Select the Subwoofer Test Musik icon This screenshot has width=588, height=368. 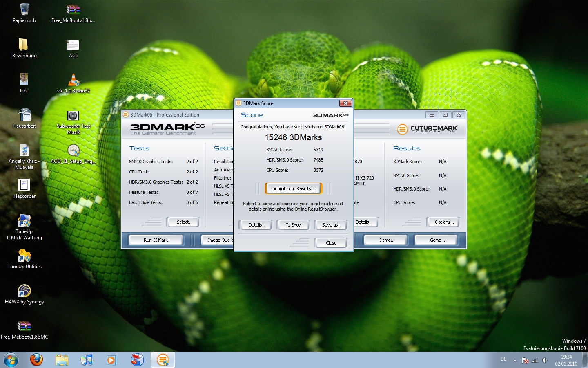(x=73, y=122)
